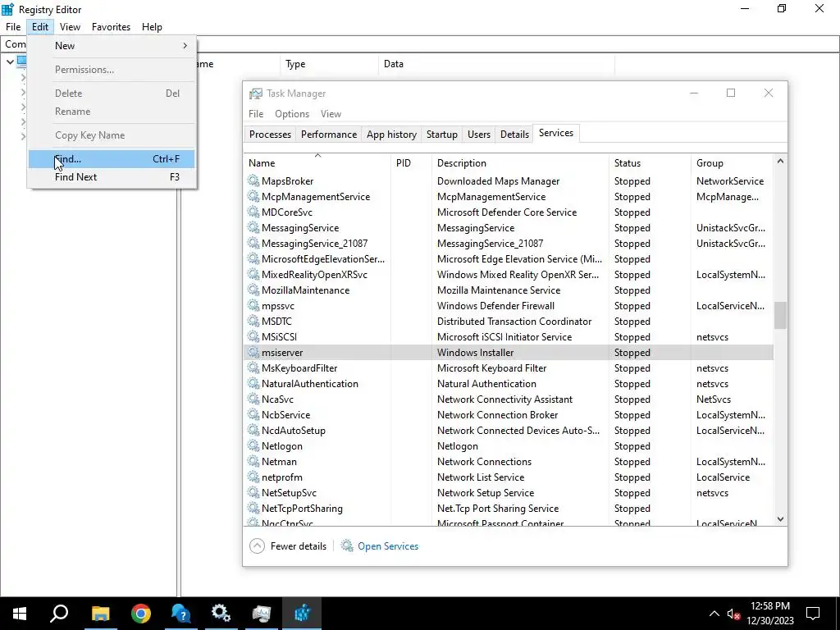This screenshot has width=840, height=630.
Task: Open Registry Editor View menu
Action: coord(71,27)
